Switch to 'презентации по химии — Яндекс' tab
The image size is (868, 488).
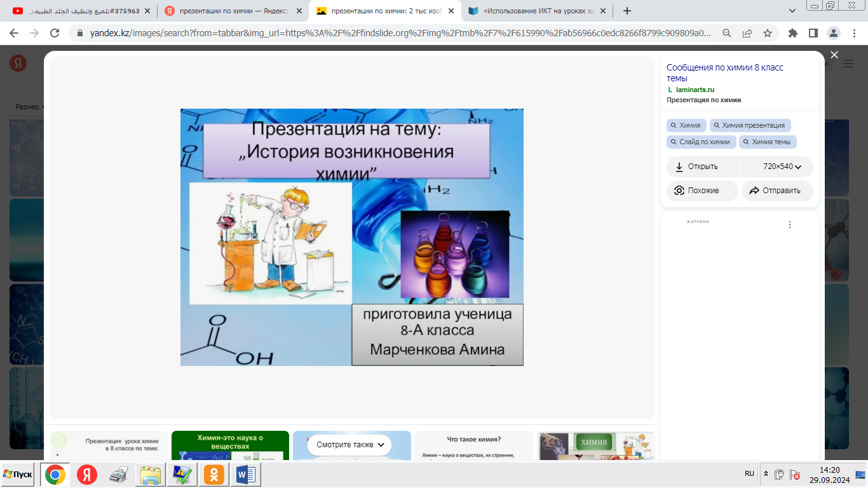[233, 11]
